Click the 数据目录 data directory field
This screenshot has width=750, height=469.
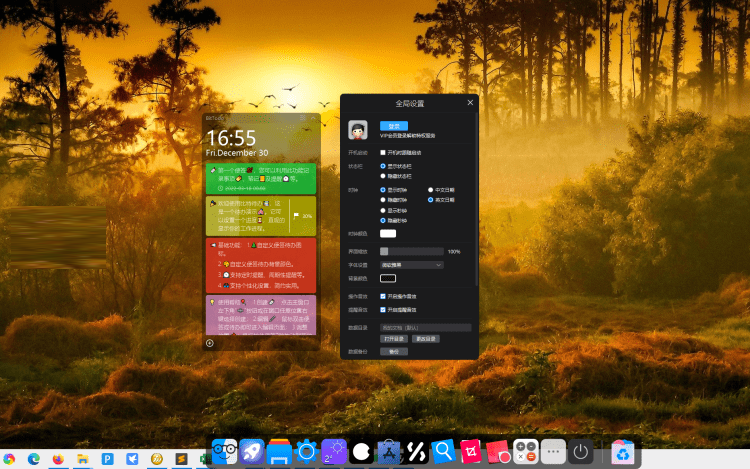(x=426, y=327)
